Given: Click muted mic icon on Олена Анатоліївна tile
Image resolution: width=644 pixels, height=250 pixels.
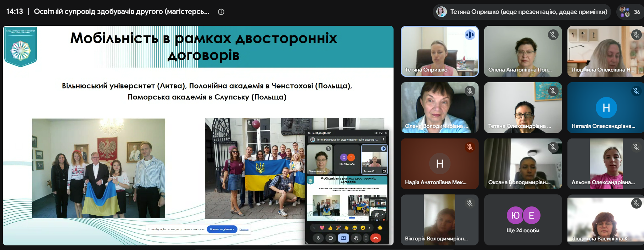Looking at the screenshot, I should (553, 34).
